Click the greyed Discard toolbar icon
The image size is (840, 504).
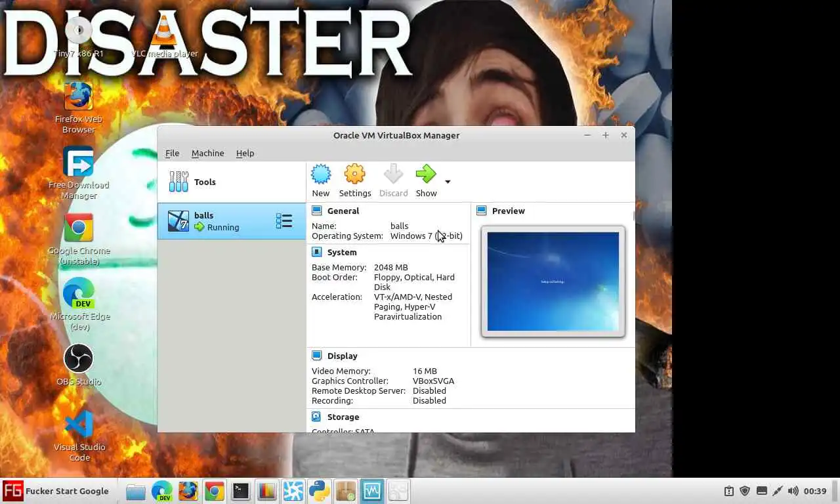point(393,175)
